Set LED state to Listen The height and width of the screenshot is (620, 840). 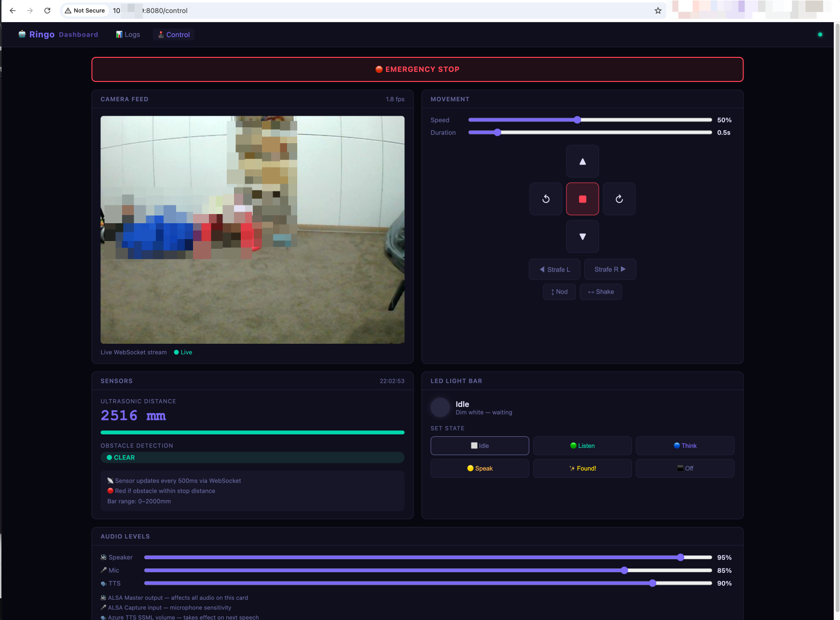click(x=582, y=446)
